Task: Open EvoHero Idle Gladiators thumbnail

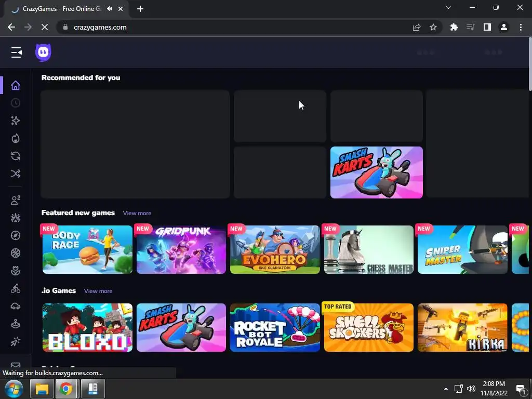Action: (x=275, y=249)
